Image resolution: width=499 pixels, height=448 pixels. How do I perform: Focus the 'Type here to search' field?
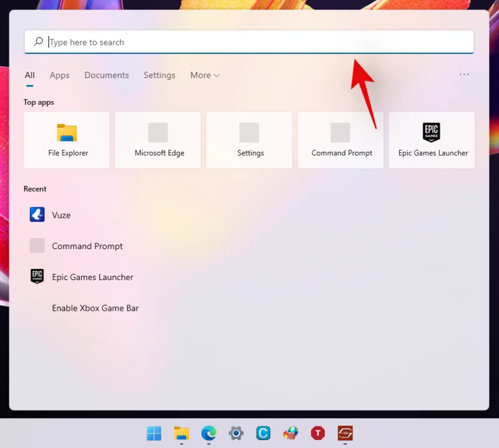click(x=249, y=42)
